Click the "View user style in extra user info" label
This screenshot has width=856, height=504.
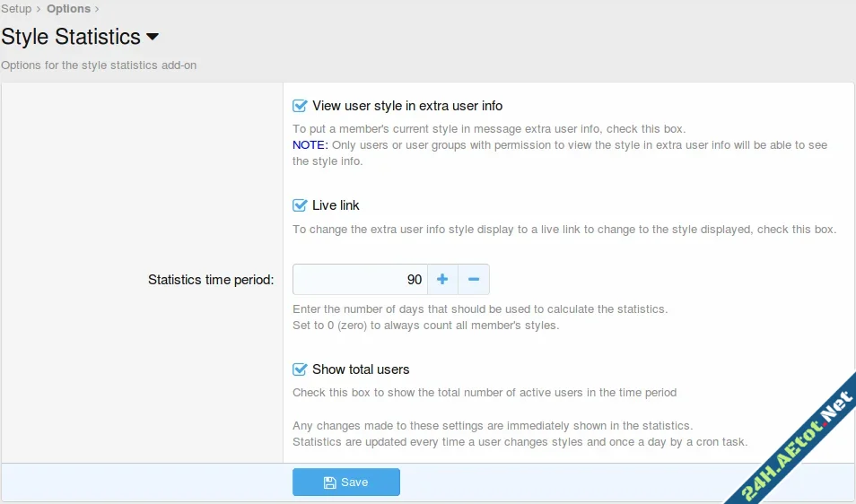click(x=407, y=106)
